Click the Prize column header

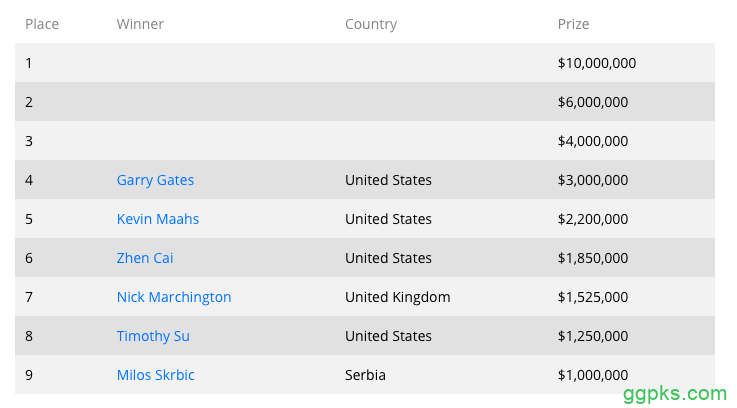click(x=573, y=24)
